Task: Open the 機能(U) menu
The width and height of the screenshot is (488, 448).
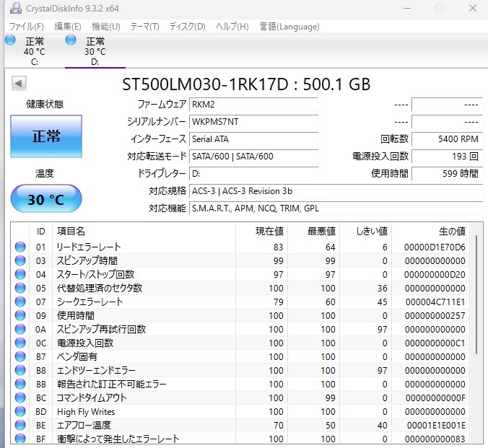Action: coord(106,27)
